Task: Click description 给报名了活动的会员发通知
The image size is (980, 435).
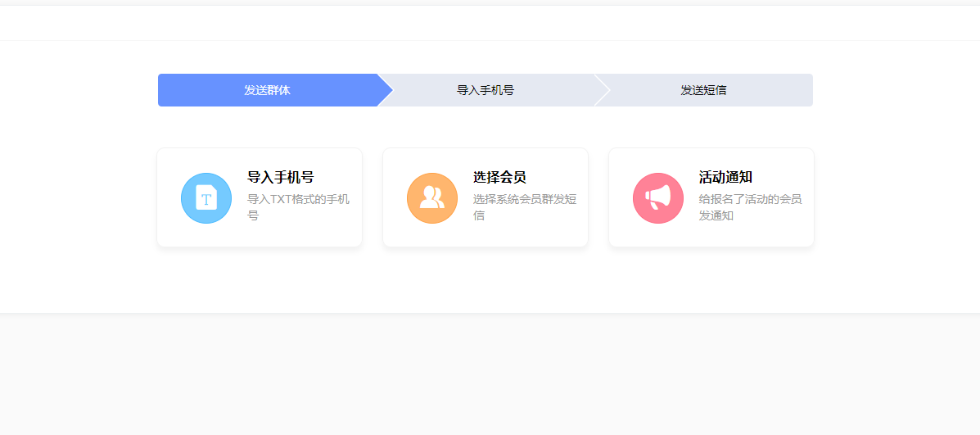Action: (750, 207)
